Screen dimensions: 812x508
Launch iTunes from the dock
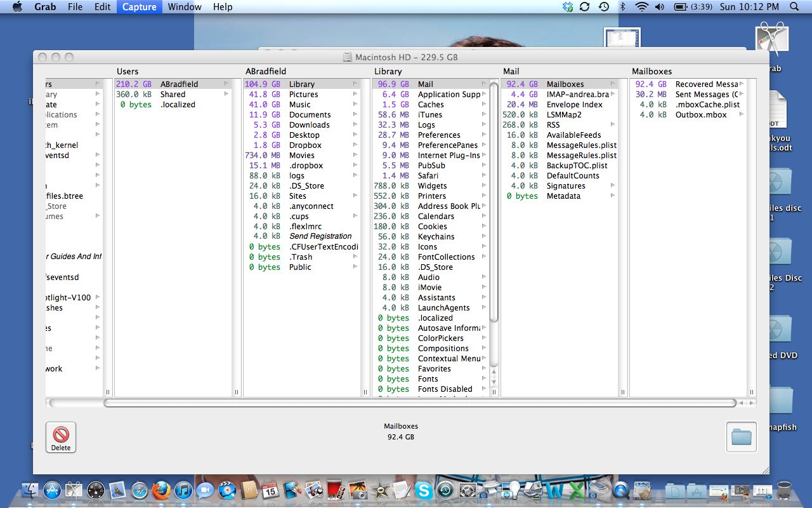(183, 490)
